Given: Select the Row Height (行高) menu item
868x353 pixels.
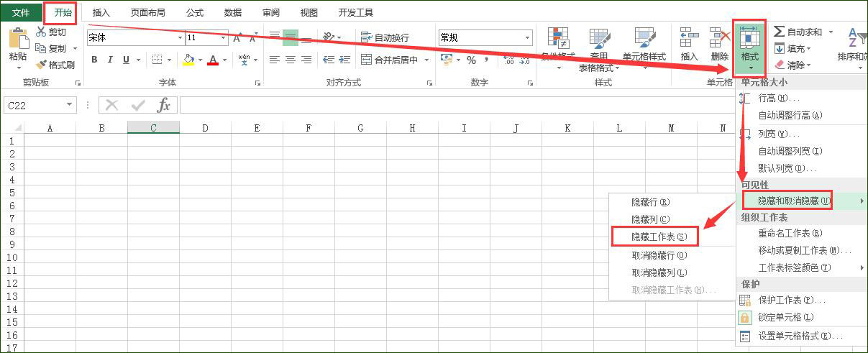Looking at the screenshot, I should [x=779, y=98].
